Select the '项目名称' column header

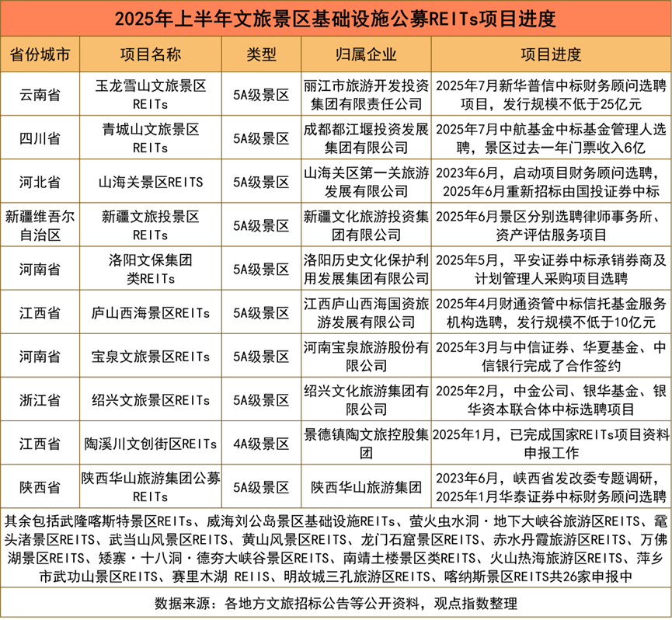click(x=151, y=55)
